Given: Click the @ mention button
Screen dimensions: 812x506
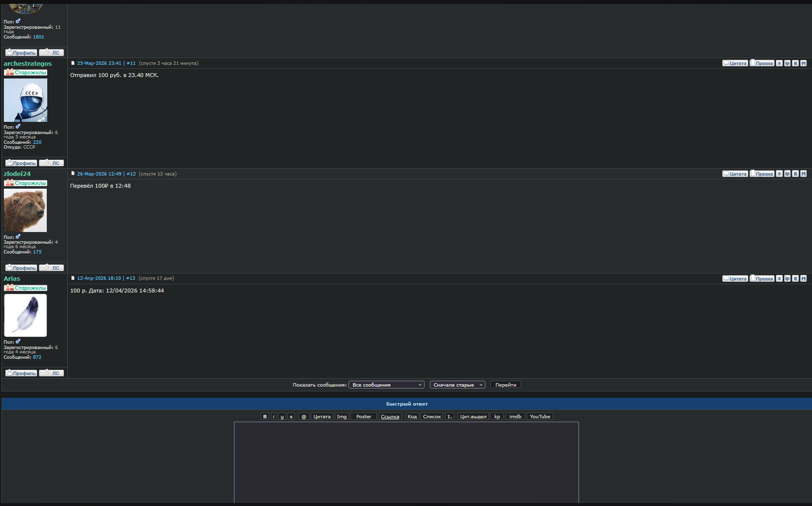Looking at the screenshot, I should 304,416.
